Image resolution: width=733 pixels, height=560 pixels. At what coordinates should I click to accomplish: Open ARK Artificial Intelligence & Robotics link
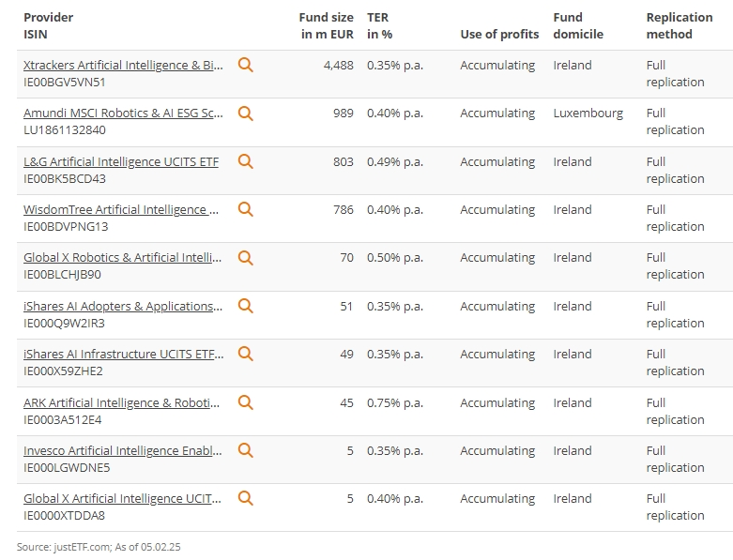122,402
